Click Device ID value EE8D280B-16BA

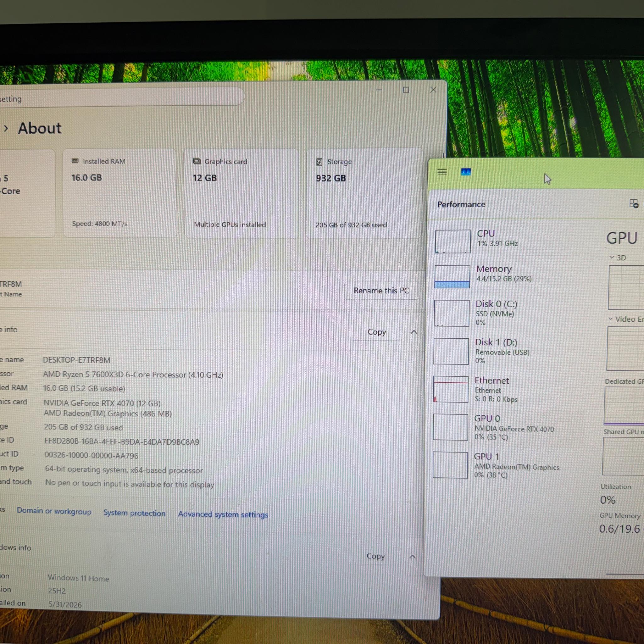[122, 442]
